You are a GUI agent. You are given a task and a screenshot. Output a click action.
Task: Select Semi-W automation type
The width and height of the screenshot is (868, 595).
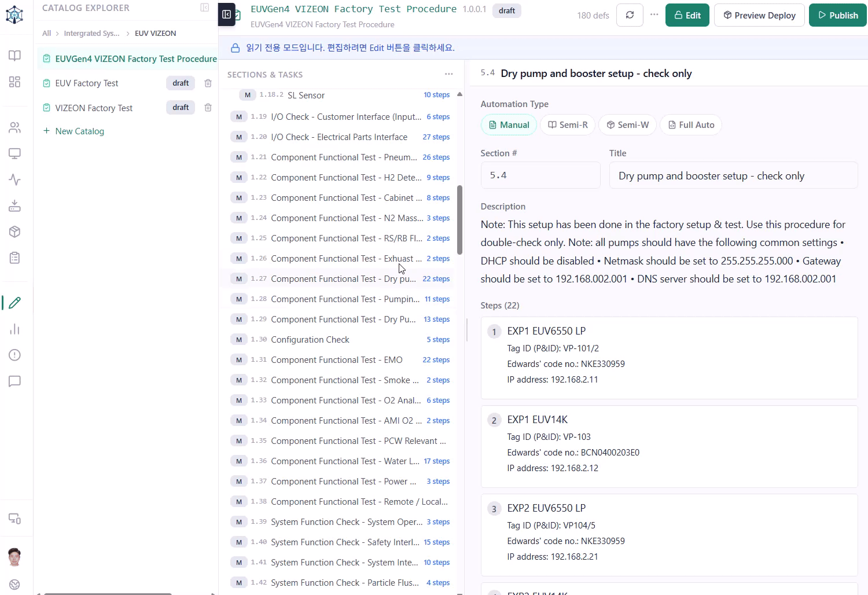coord(627,125)
